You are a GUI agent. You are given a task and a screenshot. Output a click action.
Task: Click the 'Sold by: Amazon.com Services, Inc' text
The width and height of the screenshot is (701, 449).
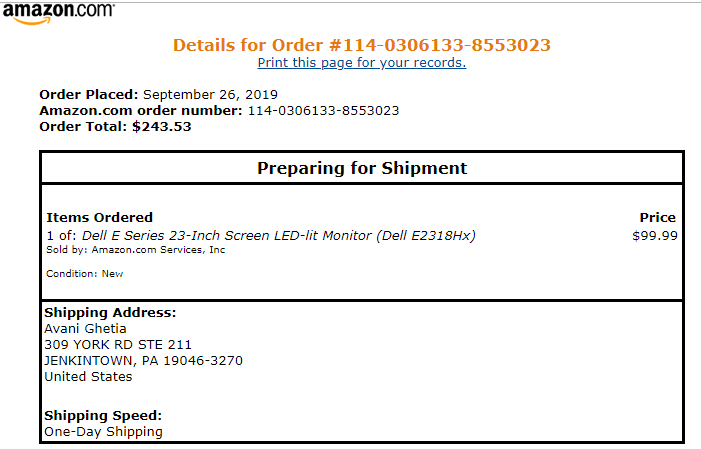pyautogui.click(x=136, y=250)
